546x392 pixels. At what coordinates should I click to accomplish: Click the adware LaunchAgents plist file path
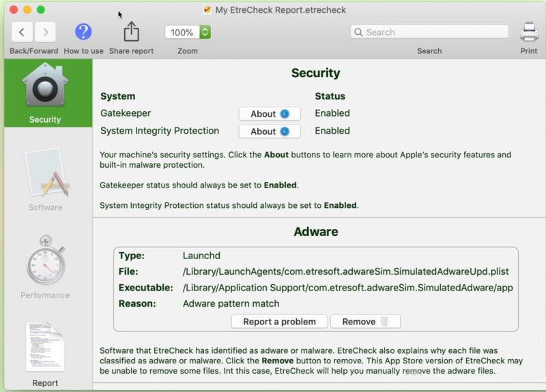(346, 271)
